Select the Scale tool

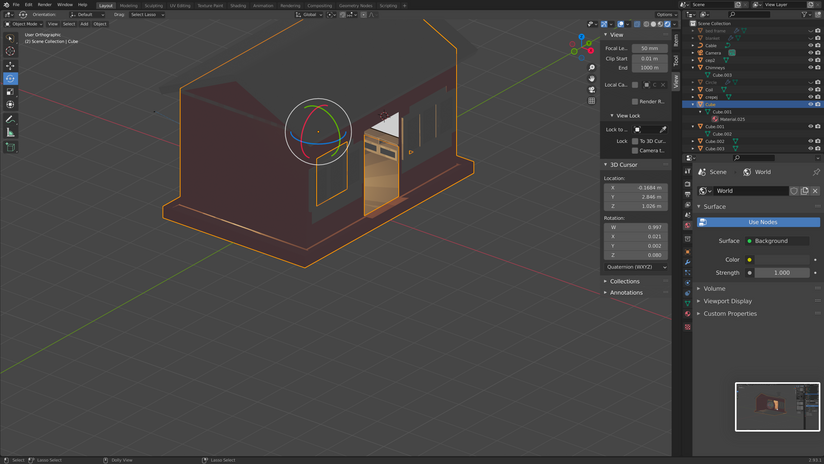click(10, 92)
